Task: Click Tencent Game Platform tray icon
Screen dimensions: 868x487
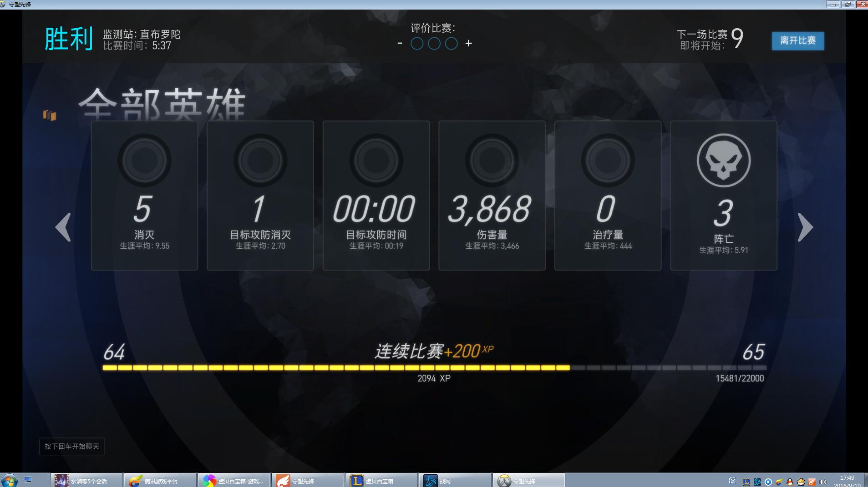Action: click(x=779, y=482)
